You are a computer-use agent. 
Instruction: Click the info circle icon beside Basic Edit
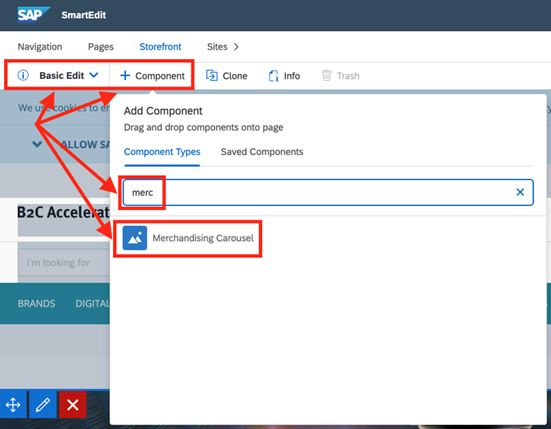23,75
